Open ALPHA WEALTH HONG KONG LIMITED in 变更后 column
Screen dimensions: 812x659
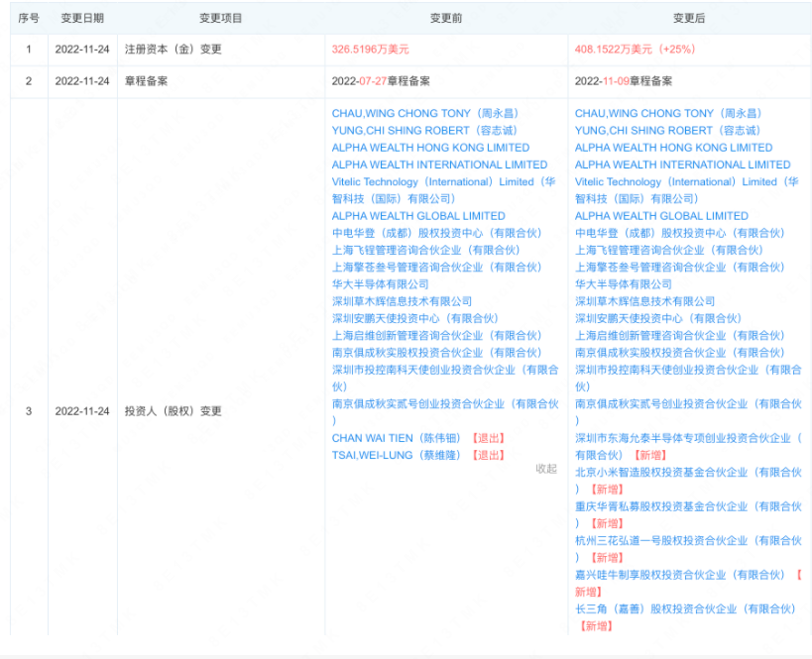pyautogui.click(x=674, y=148)
